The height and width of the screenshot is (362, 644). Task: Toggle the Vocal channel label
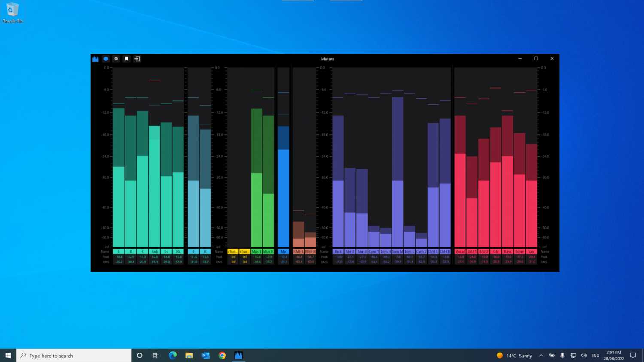pyautogui.click(x=459, y=252)
